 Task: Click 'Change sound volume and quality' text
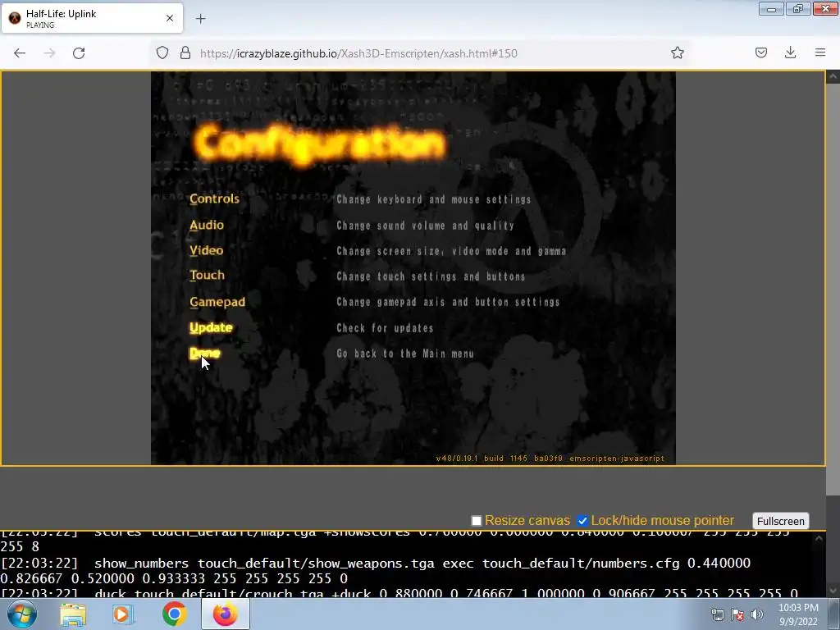point(426,226)
